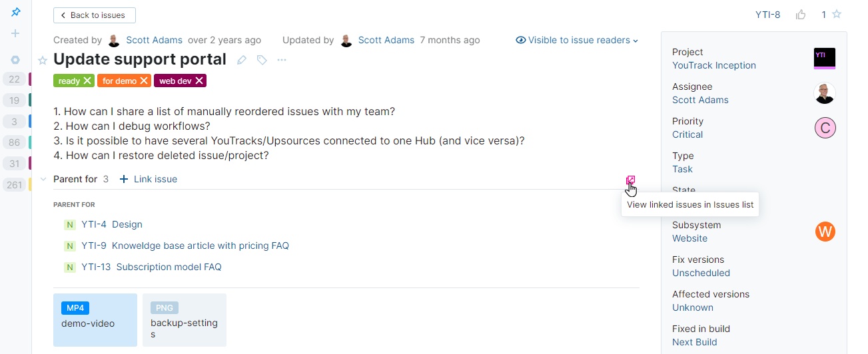The width and height of the screenshot is (868, 354).
Task: Open 'Visible to issue readers' visibility dropdown
Action: pyautogui.click(x=577, y=40)
